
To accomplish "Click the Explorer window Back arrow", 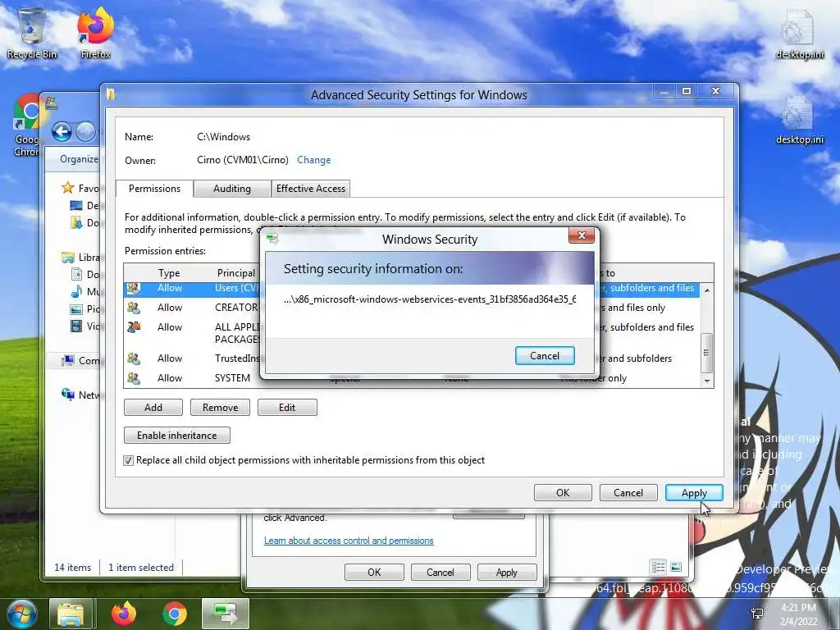I will [x=62, y=131].
